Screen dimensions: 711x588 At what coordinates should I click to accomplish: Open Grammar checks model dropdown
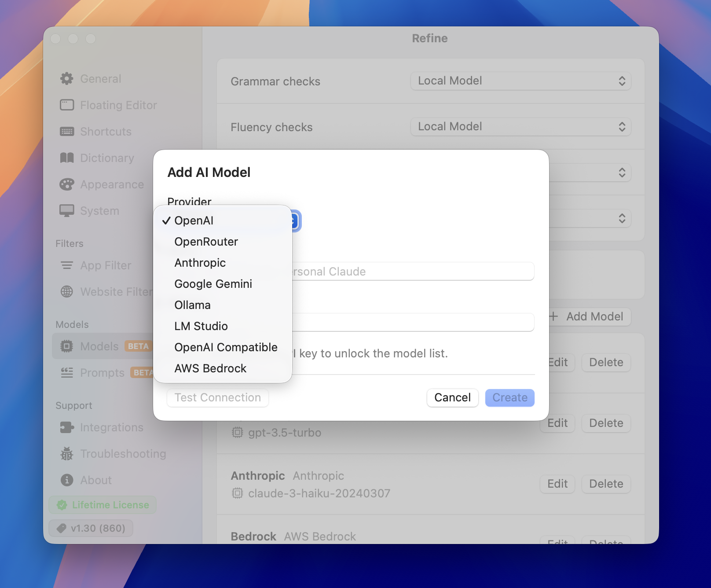point(521,81)
